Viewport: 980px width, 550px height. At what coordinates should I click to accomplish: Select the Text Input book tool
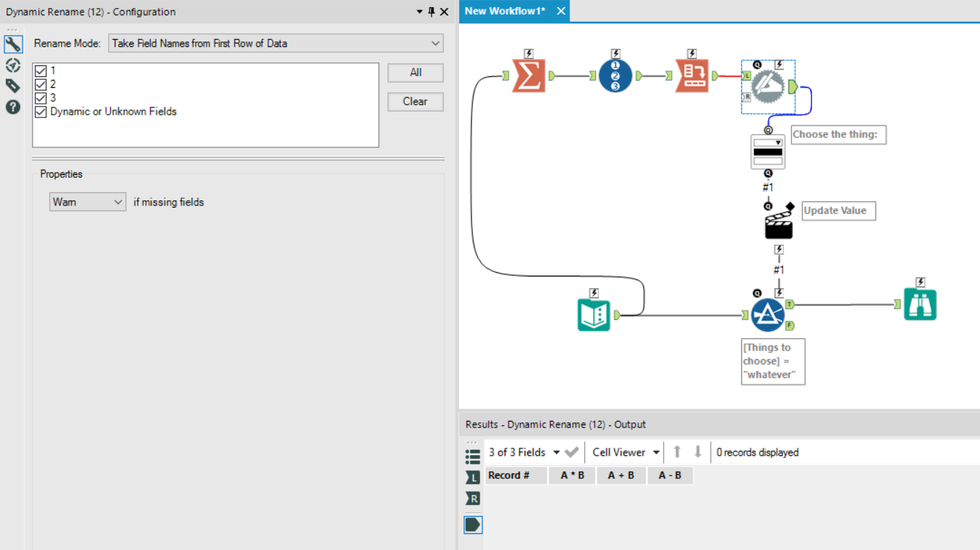click(x=593, y=315)
